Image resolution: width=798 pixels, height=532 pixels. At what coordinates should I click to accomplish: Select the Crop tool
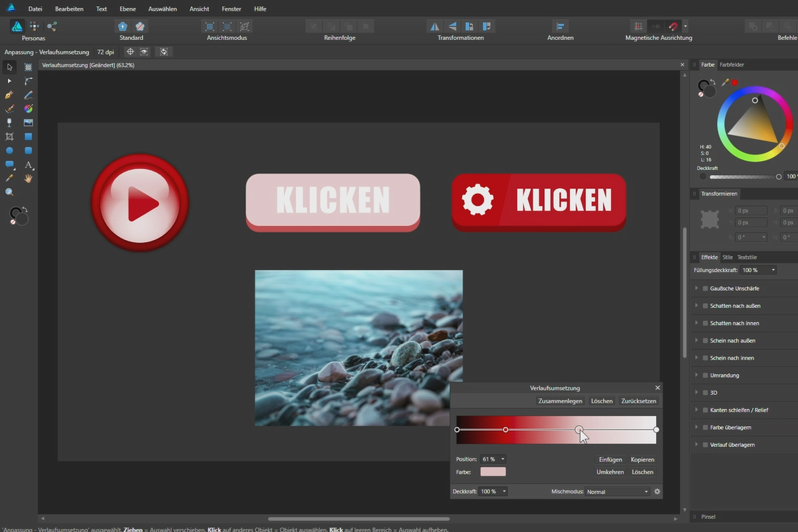click(9, 136)
